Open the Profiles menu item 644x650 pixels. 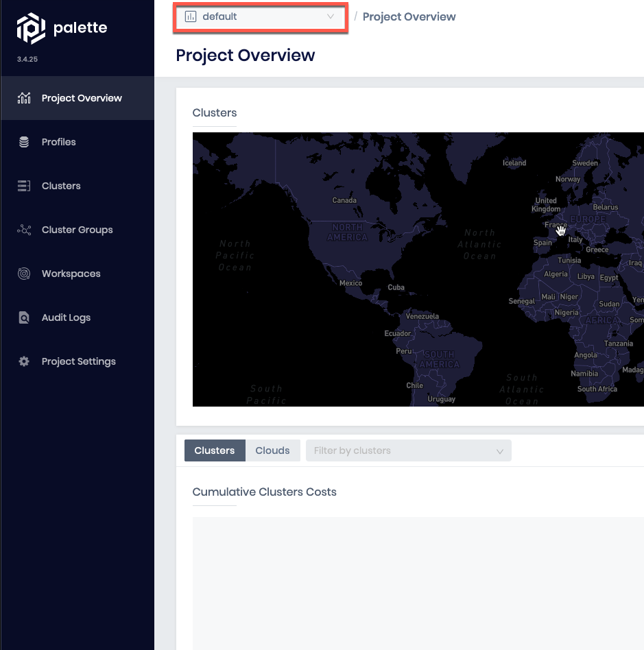(x=59, y=142)
